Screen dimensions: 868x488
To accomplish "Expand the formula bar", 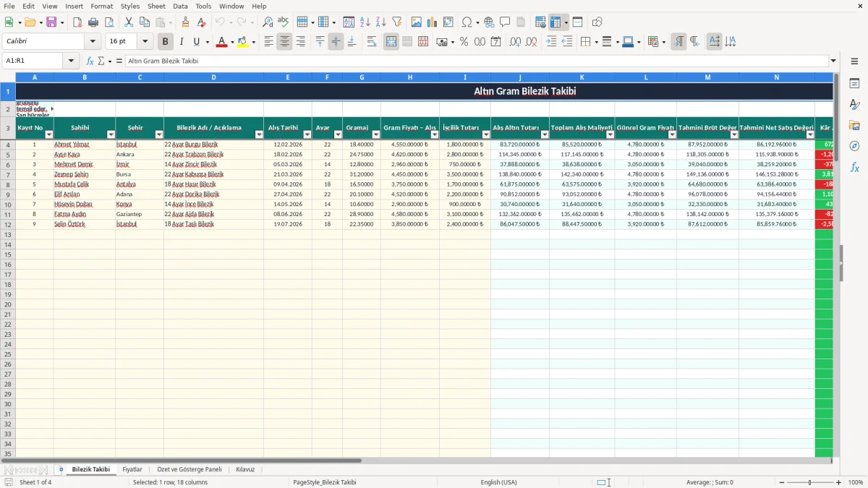I will click(833, 61).
